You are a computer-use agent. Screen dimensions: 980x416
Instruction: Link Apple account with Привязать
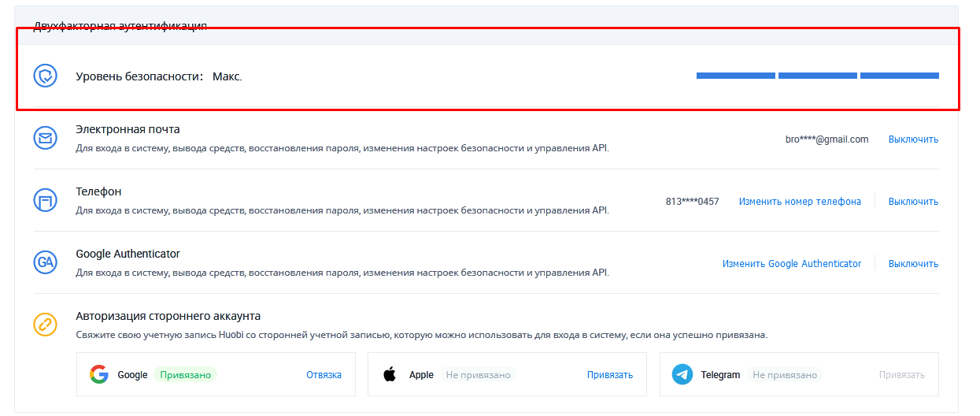click(610, 375)
